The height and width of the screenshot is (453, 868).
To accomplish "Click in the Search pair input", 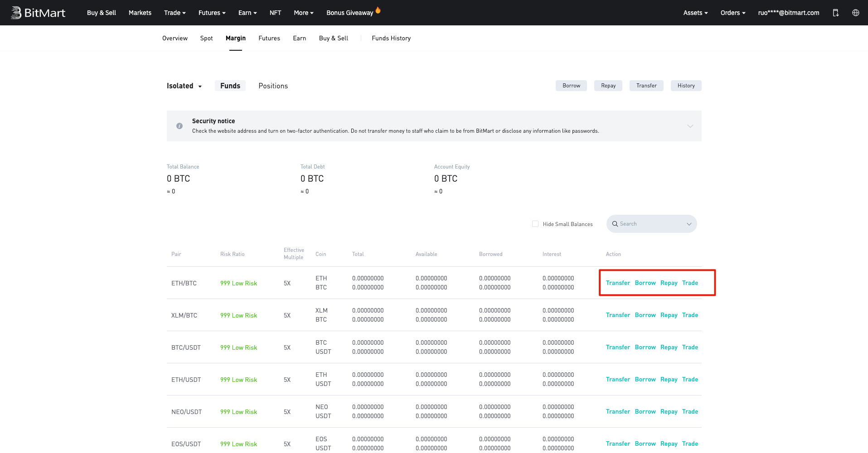I will [651, 224].
